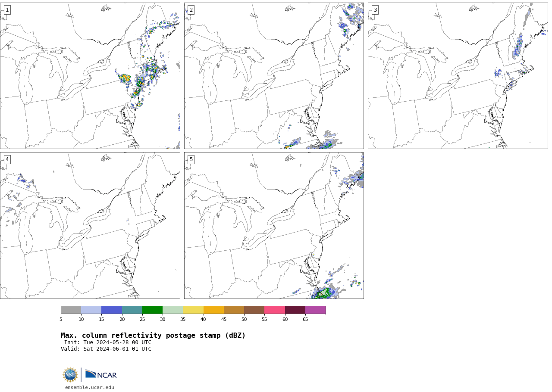Open ensemble member 4 reflectivity map
Screen dimensions: 552x392
pyautogui.click(x=90, y=225)
